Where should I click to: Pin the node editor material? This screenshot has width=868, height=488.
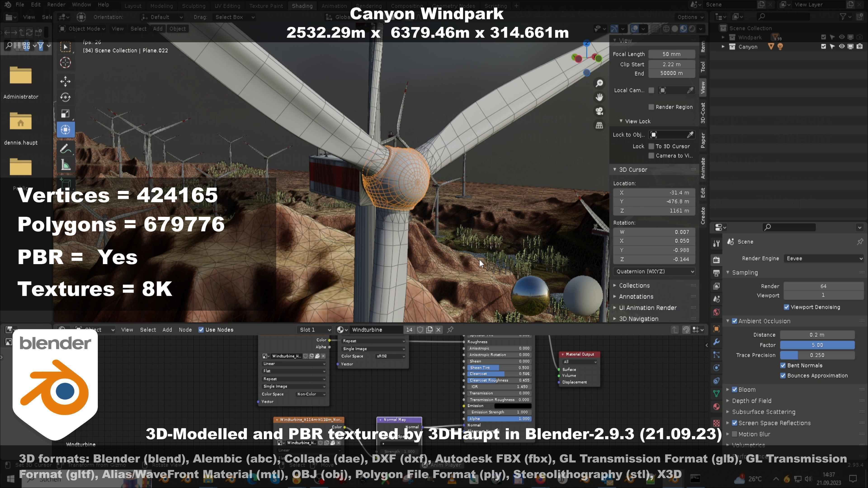pos(450,330)
